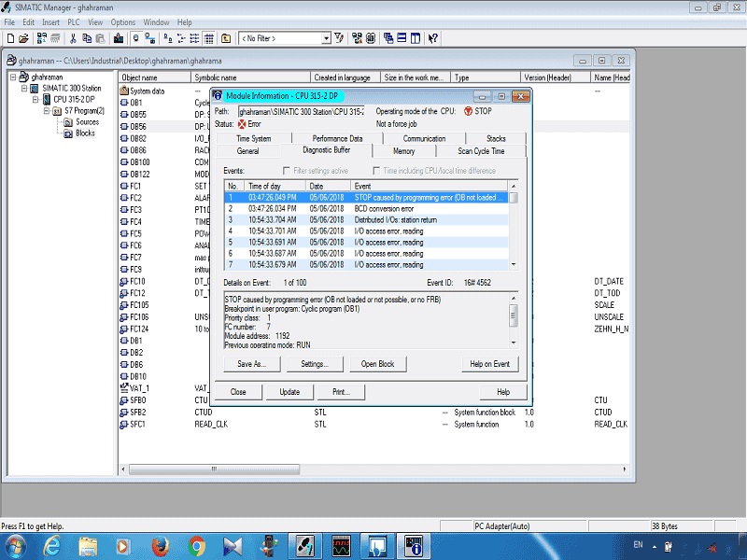Click the Download to PLC icon
747x560 pixels.
point(119,38)
